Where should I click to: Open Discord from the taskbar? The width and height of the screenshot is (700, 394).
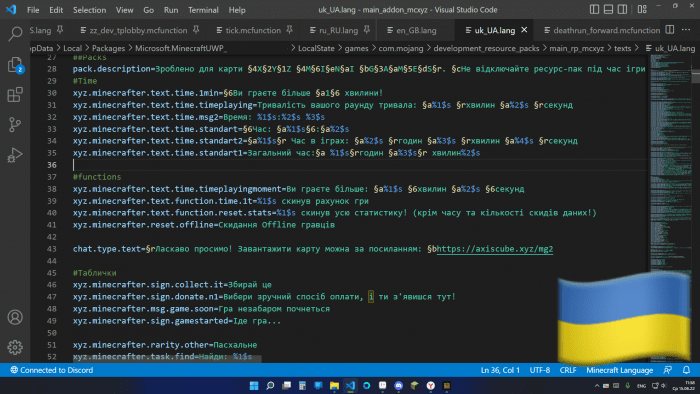click(399, 386)
